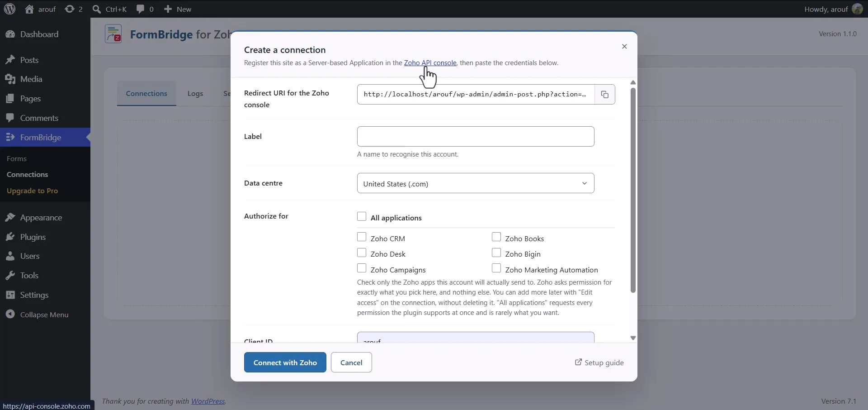Select Zoho Marketing Automation checkbox
868x410 pixels.
pyautogui.click(x=496, y=268)
